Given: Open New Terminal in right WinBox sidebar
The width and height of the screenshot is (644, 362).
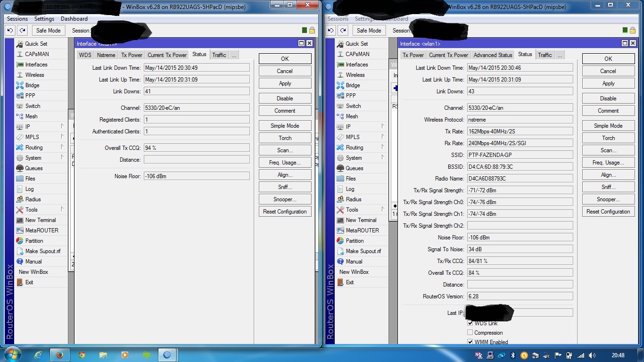Looking at the screenshot, I should point(361,220).
